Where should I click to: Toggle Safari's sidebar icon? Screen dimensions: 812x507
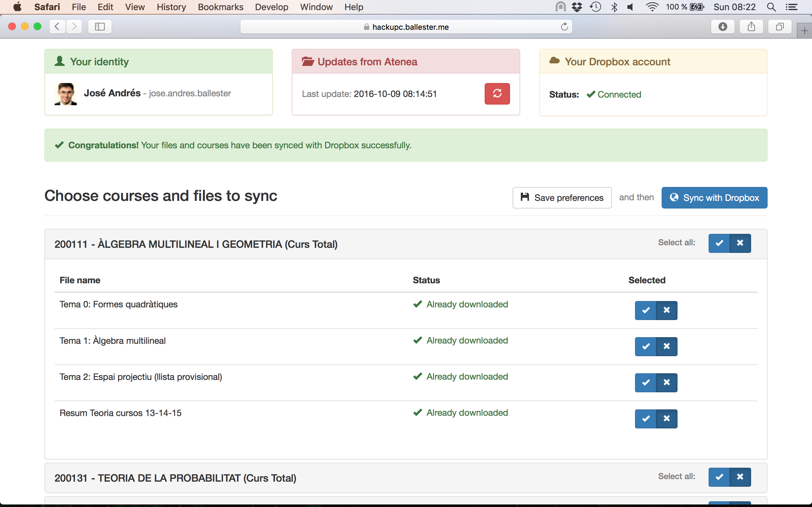(100, 27)
